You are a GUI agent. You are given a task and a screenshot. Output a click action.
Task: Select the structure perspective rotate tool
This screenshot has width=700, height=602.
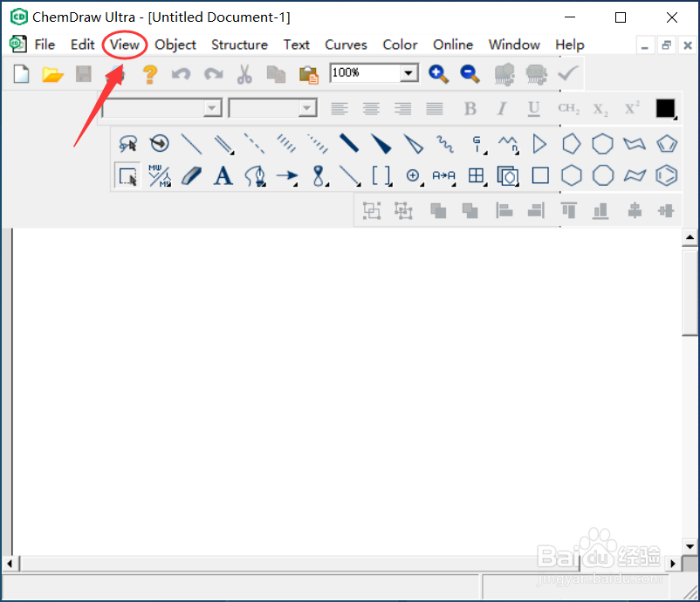tap(160, 144)
